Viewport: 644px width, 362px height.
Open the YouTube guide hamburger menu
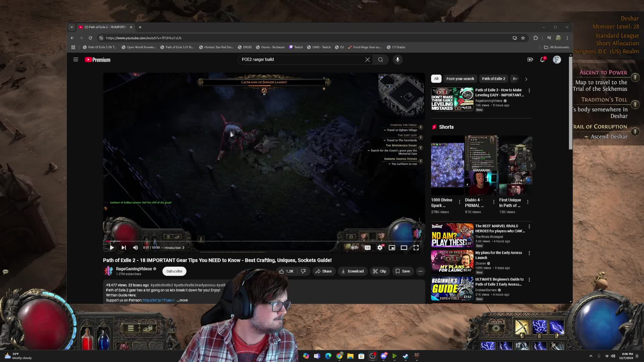pos(76,60)
